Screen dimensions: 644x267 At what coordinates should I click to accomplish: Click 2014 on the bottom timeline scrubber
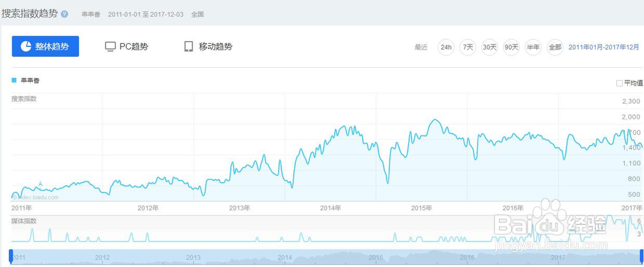coord(285,257)
